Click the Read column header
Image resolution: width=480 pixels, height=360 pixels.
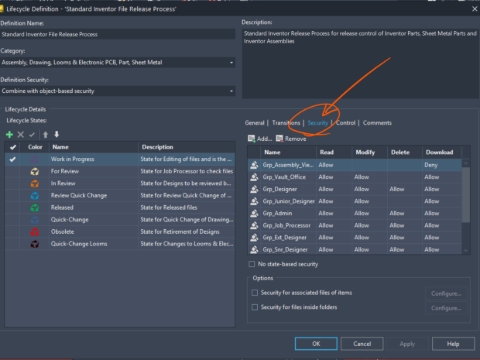point(334,152)
